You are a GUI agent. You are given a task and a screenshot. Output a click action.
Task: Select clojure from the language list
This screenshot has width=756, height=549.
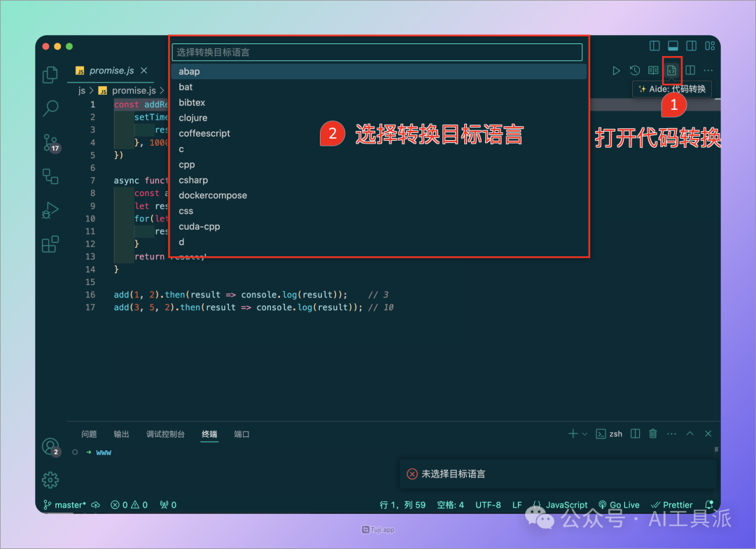point(379,118)
